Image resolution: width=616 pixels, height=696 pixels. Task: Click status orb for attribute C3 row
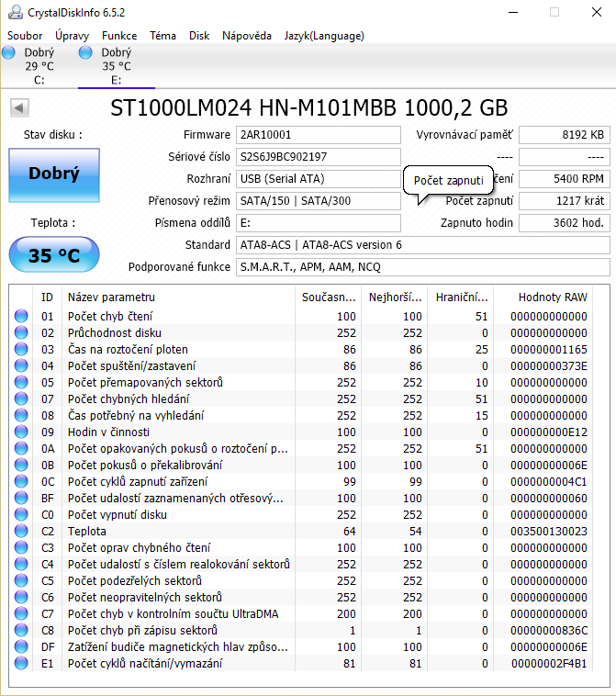[21, 547]
